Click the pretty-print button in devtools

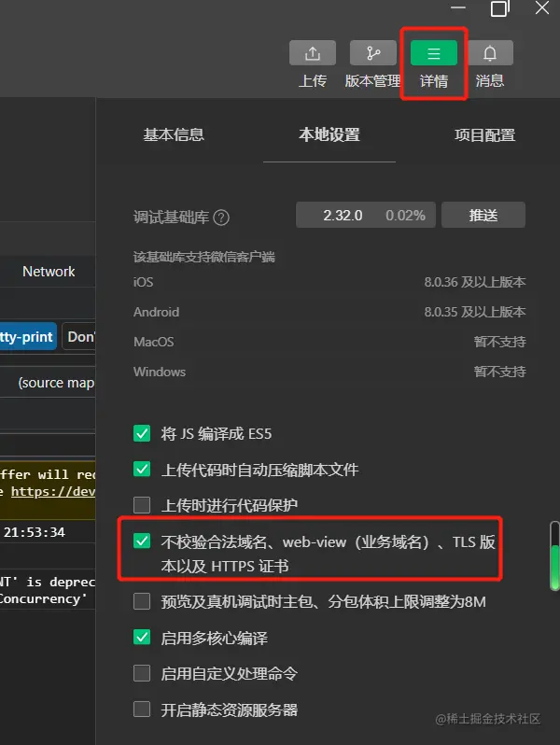click(28, 336)
